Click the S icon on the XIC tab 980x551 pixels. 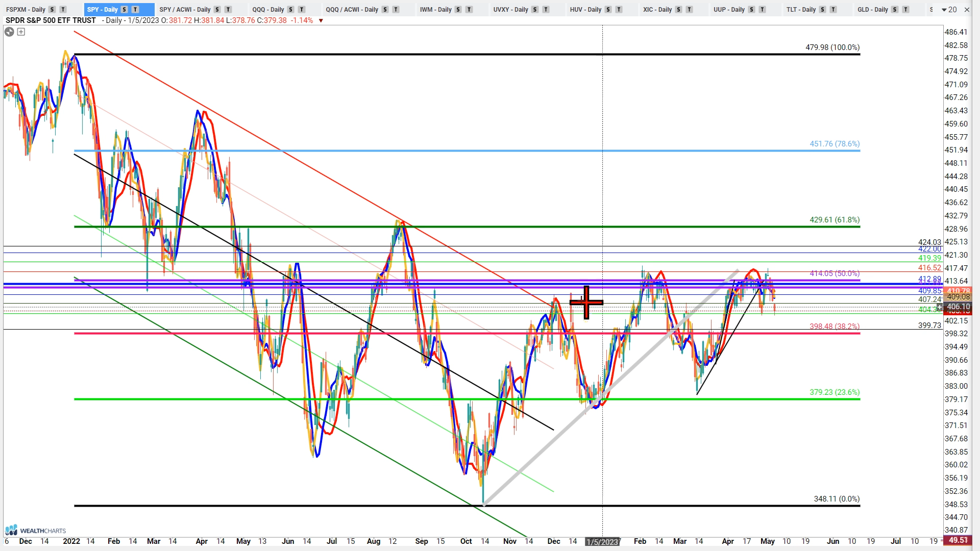tap(678, 10)
